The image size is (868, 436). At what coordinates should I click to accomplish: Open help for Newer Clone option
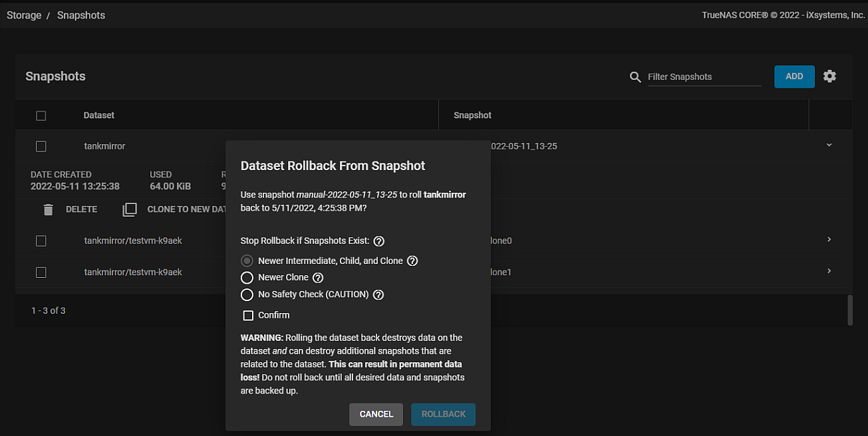click(318, 277)
